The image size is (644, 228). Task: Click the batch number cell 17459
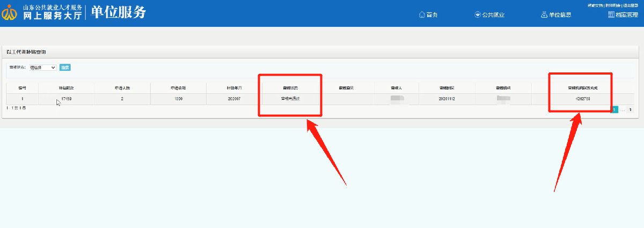coord(67,99)
